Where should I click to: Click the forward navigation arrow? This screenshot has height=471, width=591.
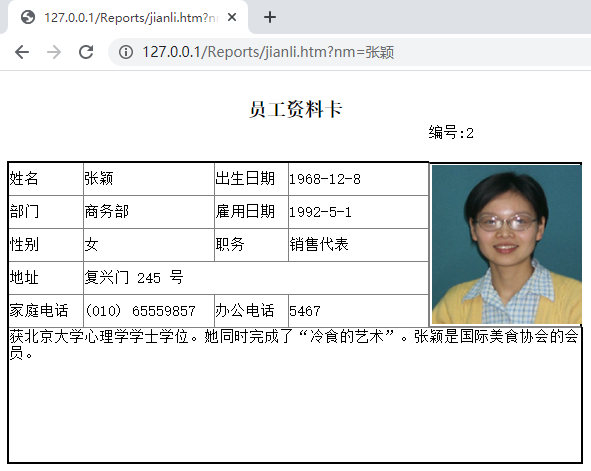tap(54, 52)
